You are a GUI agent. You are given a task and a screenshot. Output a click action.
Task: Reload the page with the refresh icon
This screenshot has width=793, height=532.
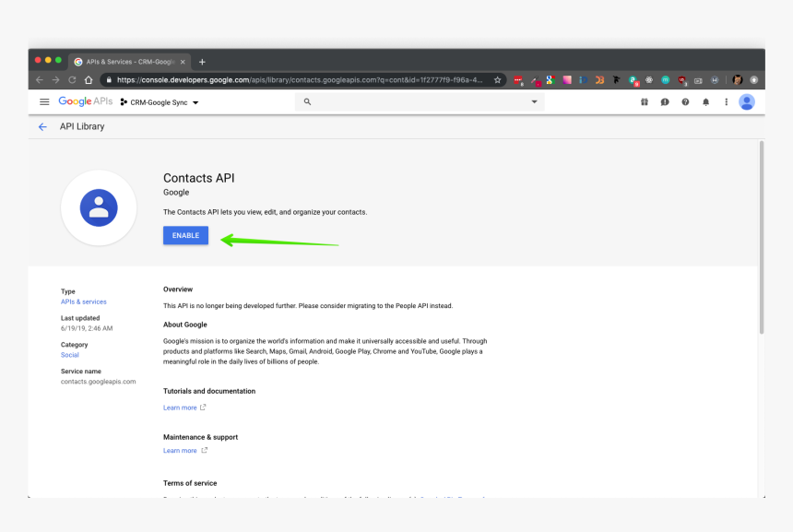(72, 80)
